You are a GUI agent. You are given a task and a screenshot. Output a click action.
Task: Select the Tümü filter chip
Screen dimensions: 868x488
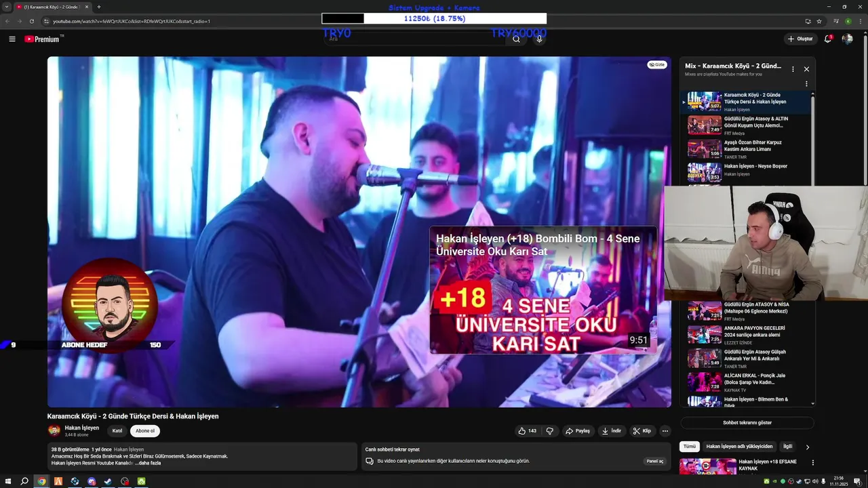point(689,447)
